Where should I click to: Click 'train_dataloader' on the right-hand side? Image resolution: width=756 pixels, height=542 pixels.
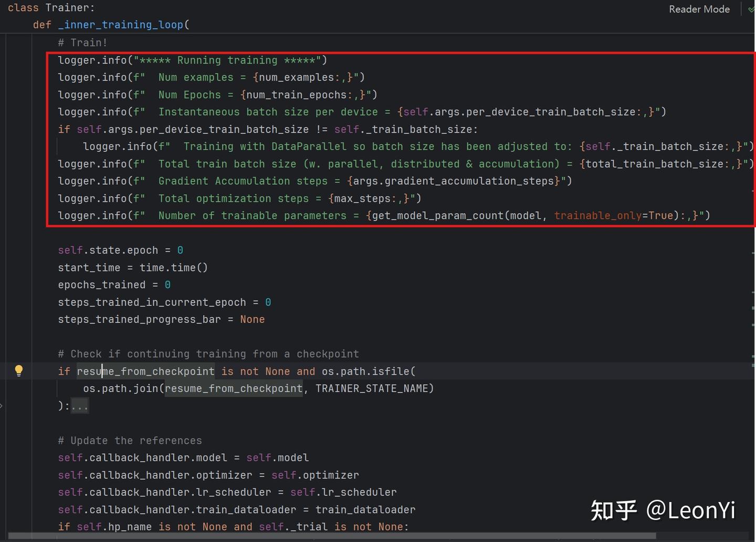tap(365, 510)
